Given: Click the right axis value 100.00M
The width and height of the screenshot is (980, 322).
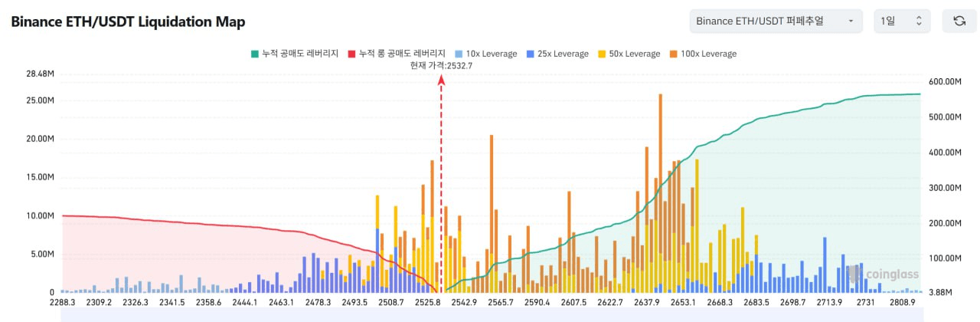Looking at the screenshot, I should coord(944,258).
